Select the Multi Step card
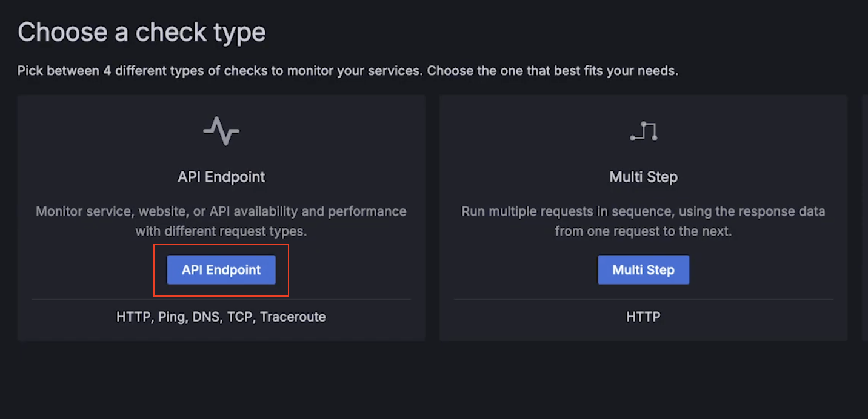This screenshot has height=419, width=868. point(643,217)
